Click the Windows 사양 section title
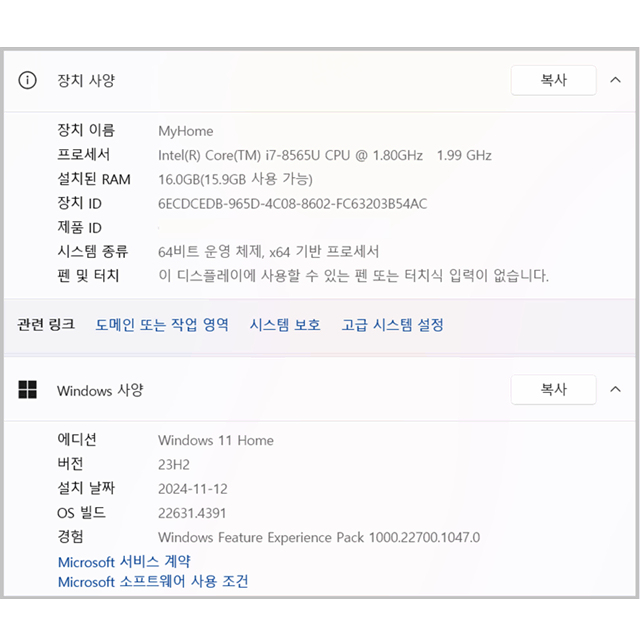 click(x=100, y=390)
